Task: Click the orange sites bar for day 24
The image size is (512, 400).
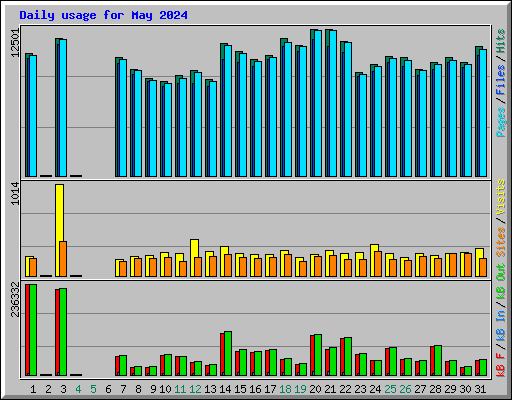Action: point(378,264)
